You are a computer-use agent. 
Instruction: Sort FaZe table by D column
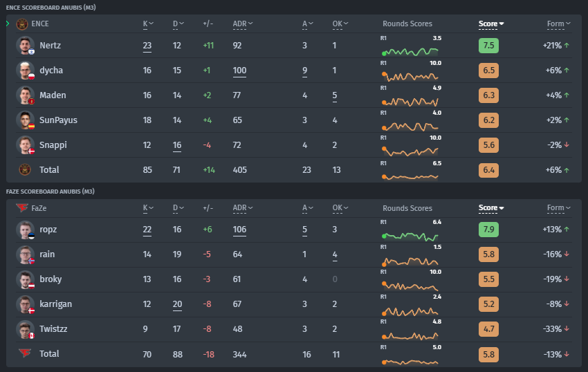coord(178,208)
